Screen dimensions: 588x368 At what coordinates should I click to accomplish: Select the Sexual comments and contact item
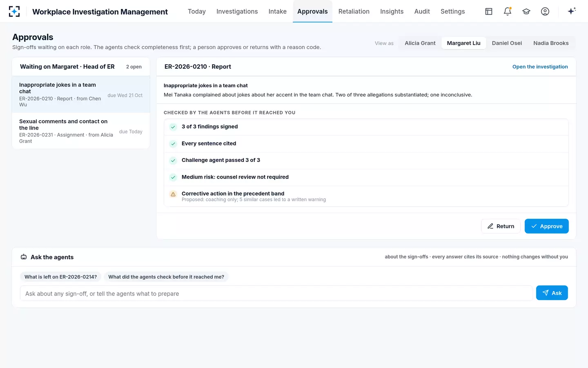point(81,131)
